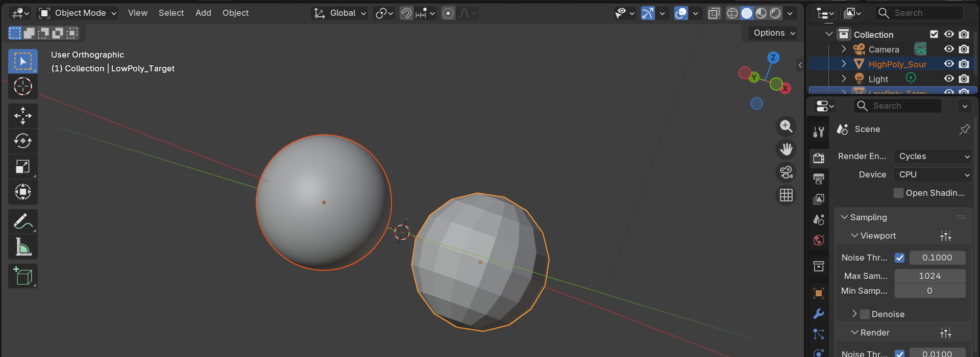
Task: Select the Transform tool
Action: [x=23, y=192]
